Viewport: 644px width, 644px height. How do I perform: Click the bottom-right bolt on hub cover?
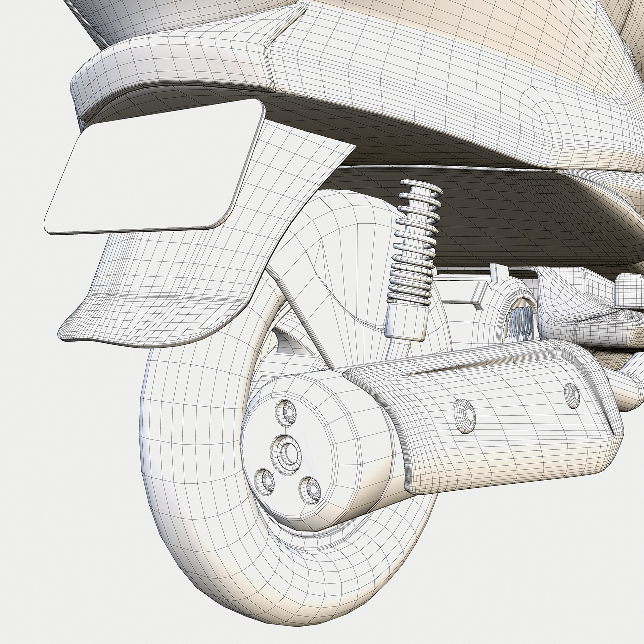pos(310,490)
